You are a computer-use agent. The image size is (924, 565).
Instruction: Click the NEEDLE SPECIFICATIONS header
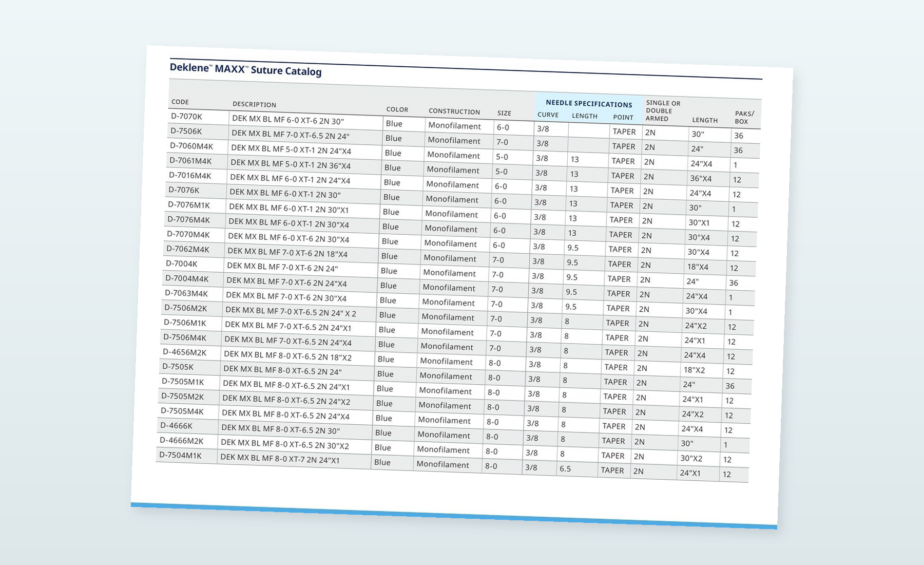[x=589, y=104]
